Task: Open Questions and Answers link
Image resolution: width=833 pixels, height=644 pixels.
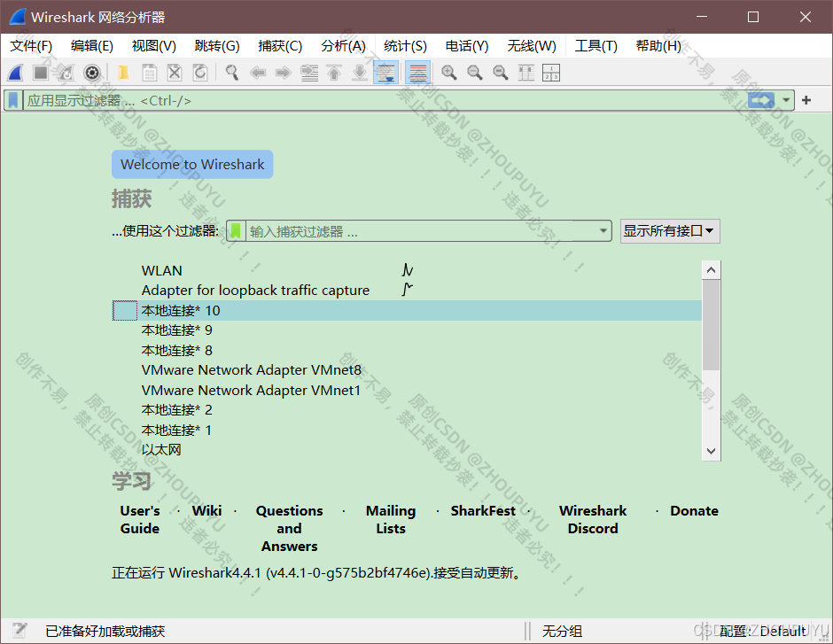Action: [289, 528]
